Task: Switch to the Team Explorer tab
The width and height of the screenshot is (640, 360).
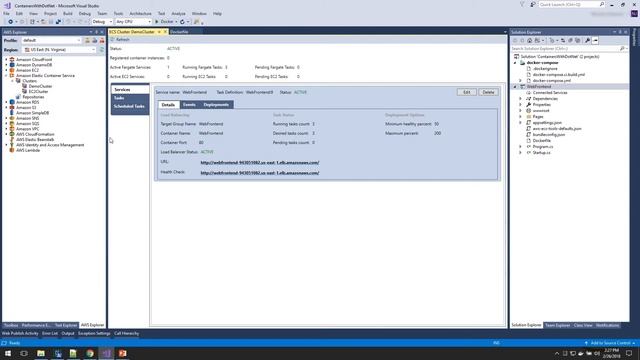Action: 557,325
